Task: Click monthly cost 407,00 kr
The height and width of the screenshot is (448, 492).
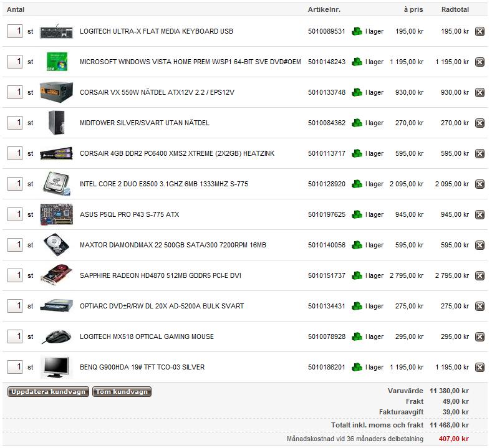Action: click(x=454, y=439)
